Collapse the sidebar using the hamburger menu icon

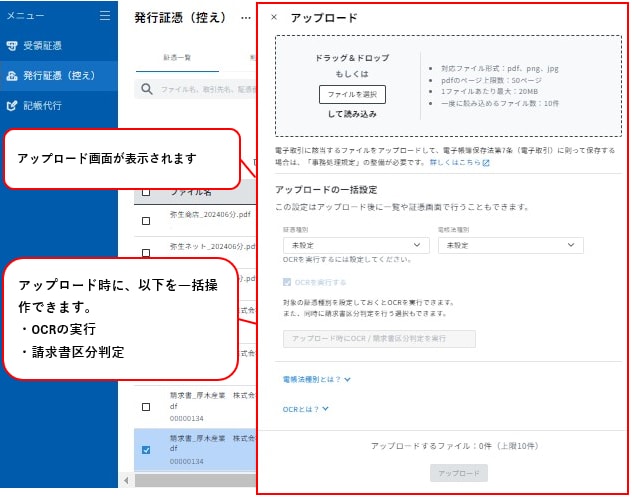pyautogui.click(x=105, y=16)
